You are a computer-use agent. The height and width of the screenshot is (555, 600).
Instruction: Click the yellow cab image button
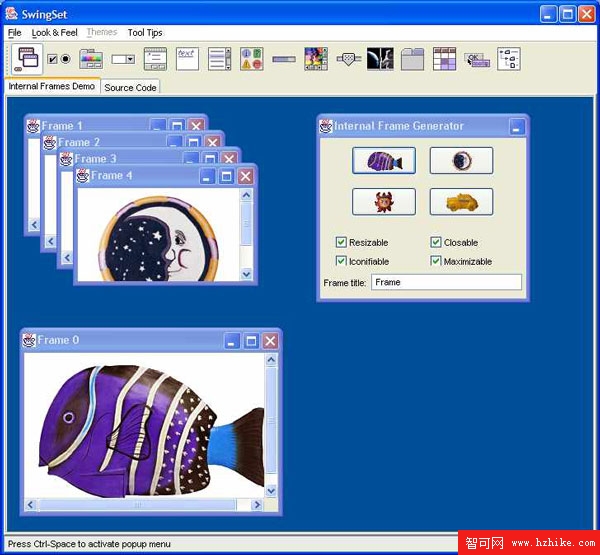tap(461, 202)
